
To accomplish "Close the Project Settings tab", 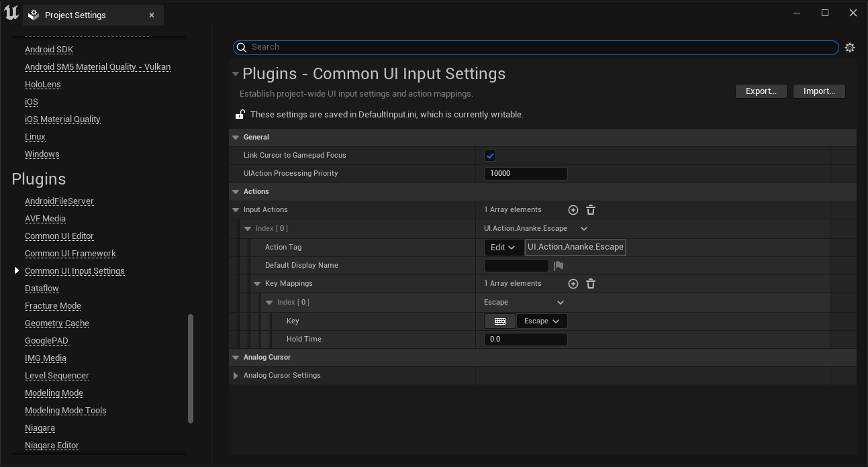I will pyautogui.click(x=152, y=15).
